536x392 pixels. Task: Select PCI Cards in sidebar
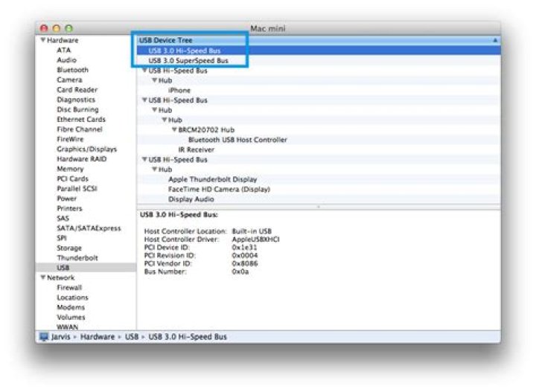(x=72, y=179)
